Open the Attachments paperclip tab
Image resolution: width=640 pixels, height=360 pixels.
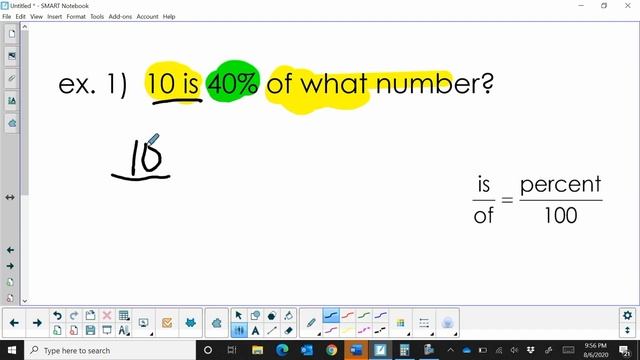coord(11,78)
